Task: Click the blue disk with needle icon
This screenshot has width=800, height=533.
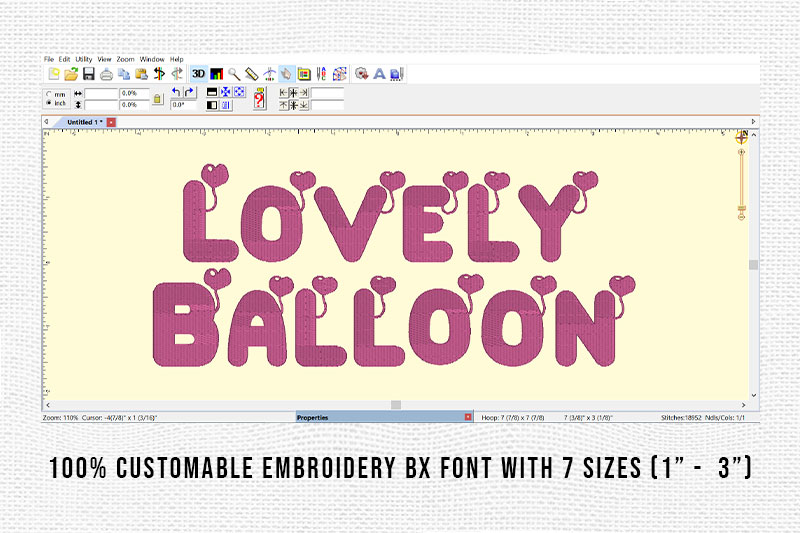Action: [x=397, y=74]
